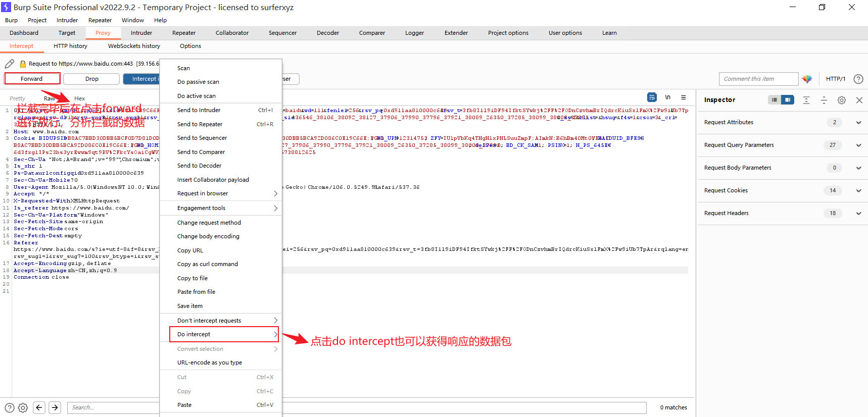Open the Project menu in menu bar
The height and width of the screenshot is (417, 868).
tap(37, 20)
